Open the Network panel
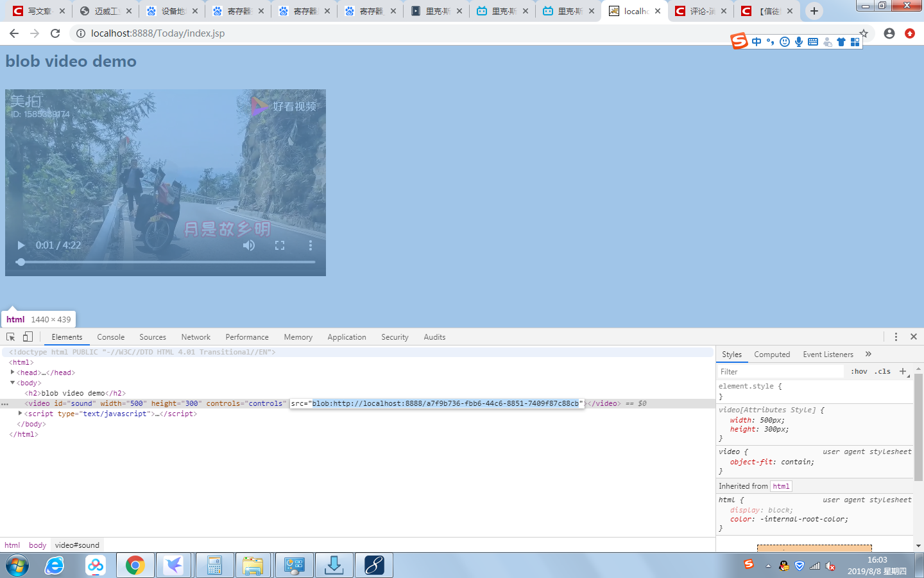924x578 pixels. 196,337
